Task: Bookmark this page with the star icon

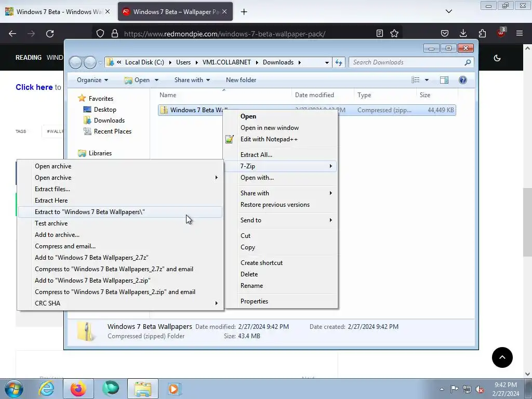Action: pos(394,33)
